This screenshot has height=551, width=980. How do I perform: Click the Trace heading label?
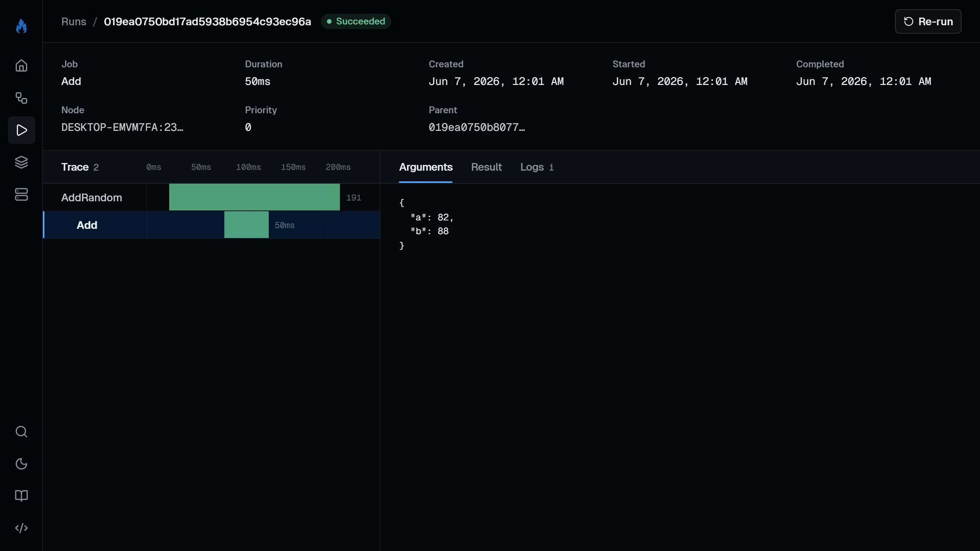75,167
